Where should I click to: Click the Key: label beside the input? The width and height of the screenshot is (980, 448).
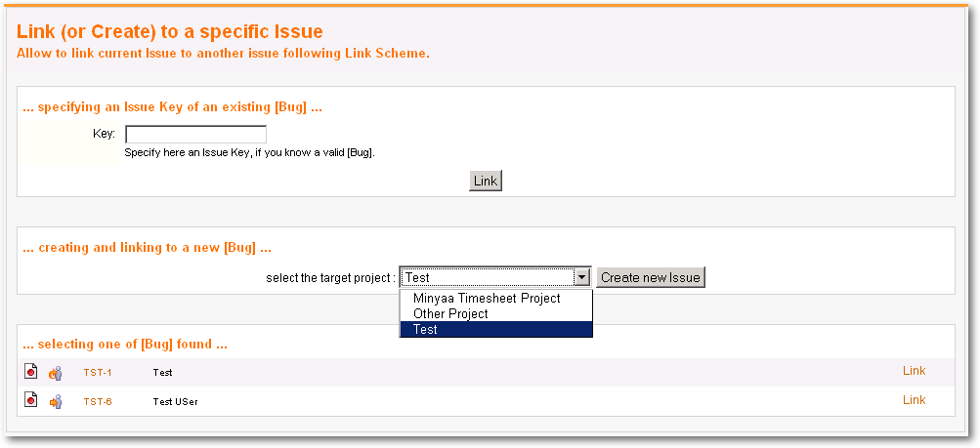[104, 134]
